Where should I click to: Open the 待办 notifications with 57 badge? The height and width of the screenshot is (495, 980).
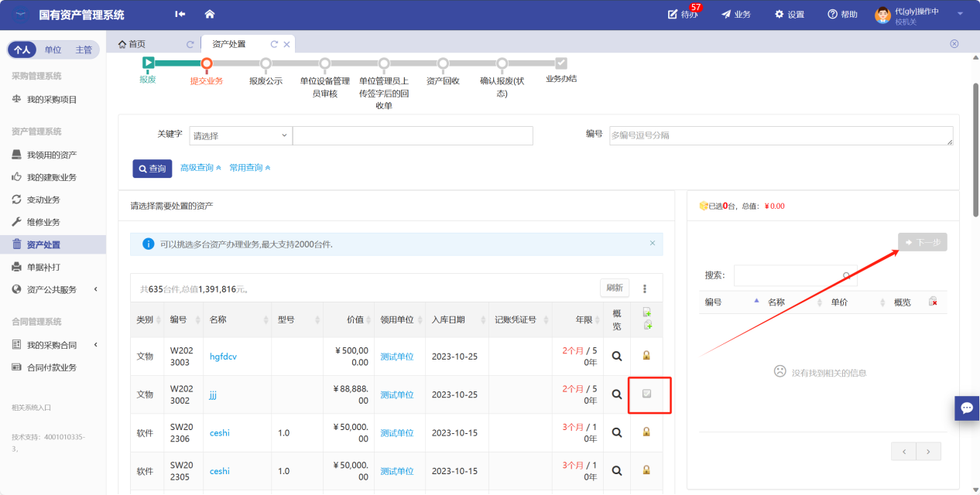[683, 15]
